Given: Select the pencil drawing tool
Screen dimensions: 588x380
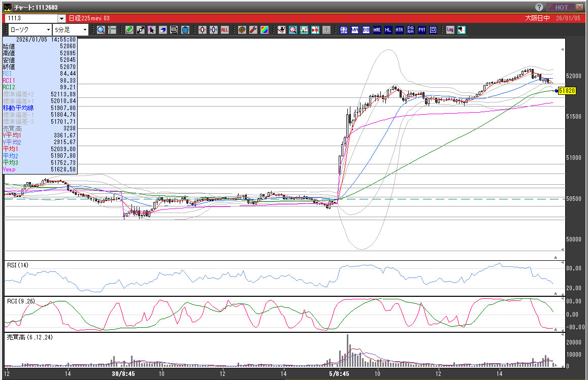Looking at the screenshot, I should [x=129, y=30].
